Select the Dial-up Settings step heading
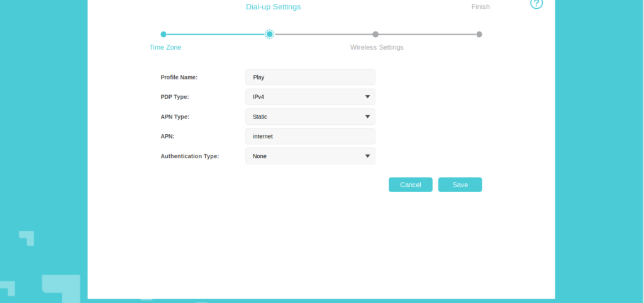The height and width of the screenshot is (303, 644). point(273,7)
